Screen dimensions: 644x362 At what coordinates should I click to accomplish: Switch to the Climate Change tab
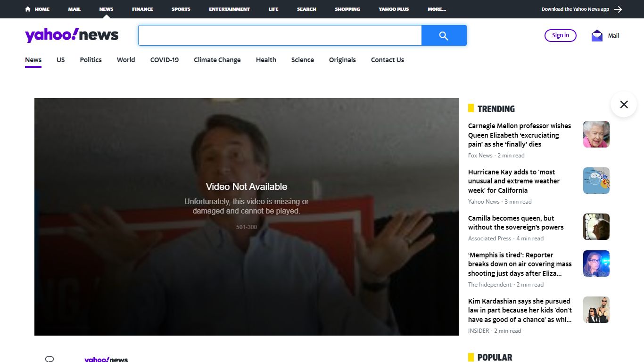click(217, 60)
